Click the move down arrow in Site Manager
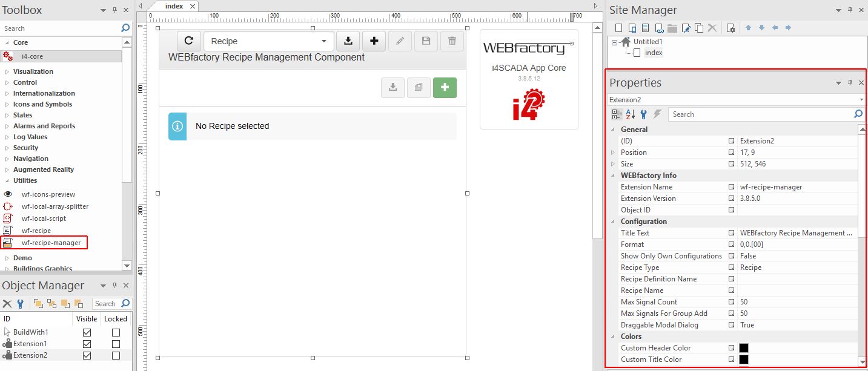Screen dimensions: 868x371 tap(761, 28)
